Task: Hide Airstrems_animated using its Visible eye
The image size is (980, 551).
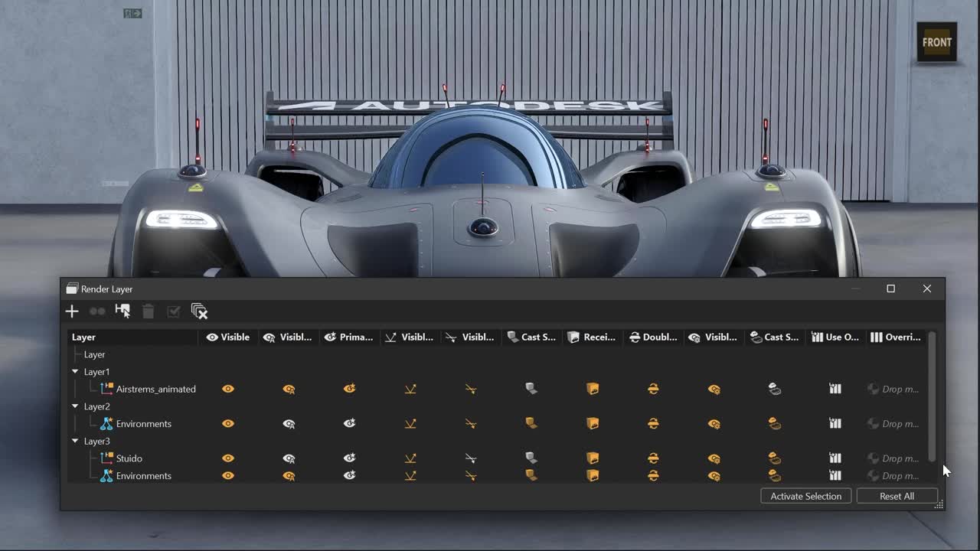Action: coord(228,389)
